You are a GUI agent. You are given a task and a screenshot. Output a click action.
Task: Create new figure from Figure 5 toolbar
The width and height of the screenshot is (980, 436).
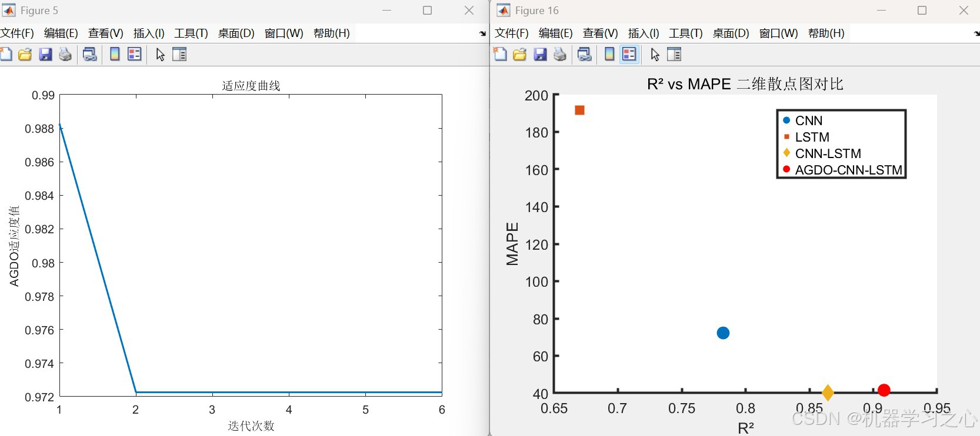[6, 55]
